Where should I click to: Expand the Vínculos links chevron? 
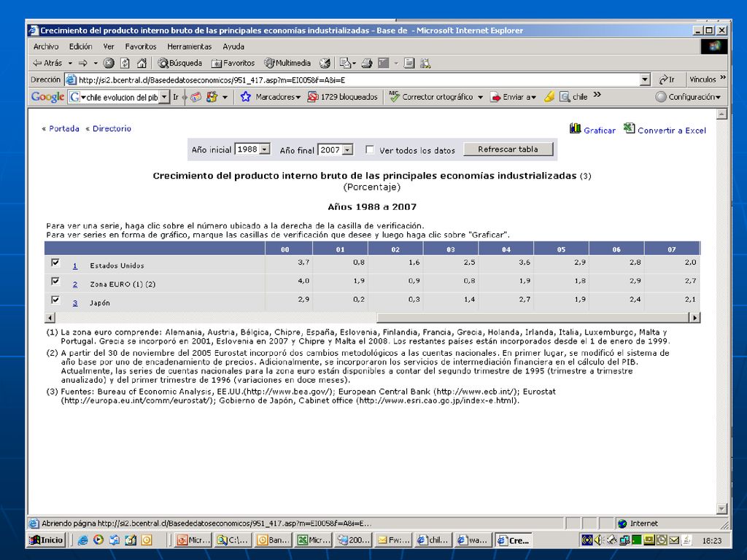coord(723,77)
